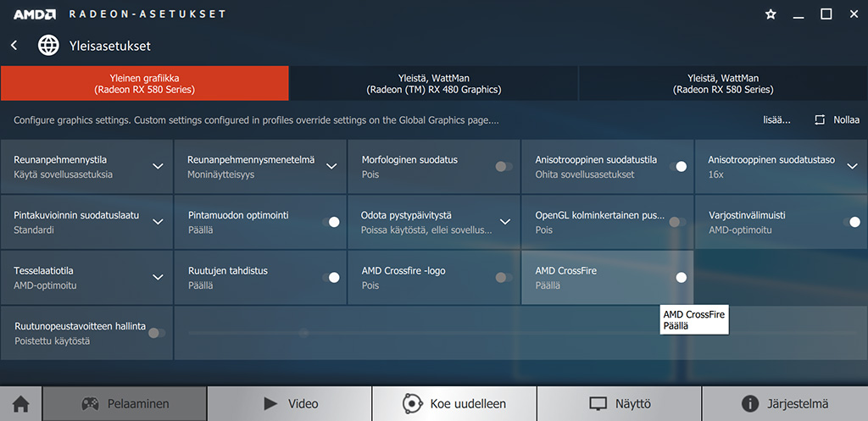Click the Yleisasetukset page title
Image resolution: width=868 pixels, height=421 pixels.
109,46
